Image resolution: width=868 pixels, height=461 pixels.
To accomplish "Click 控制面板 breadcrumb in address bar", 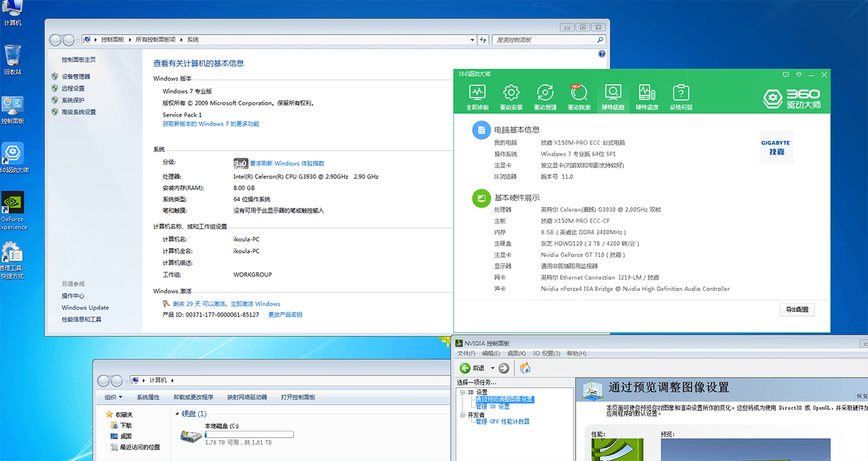I will (113, 40).
